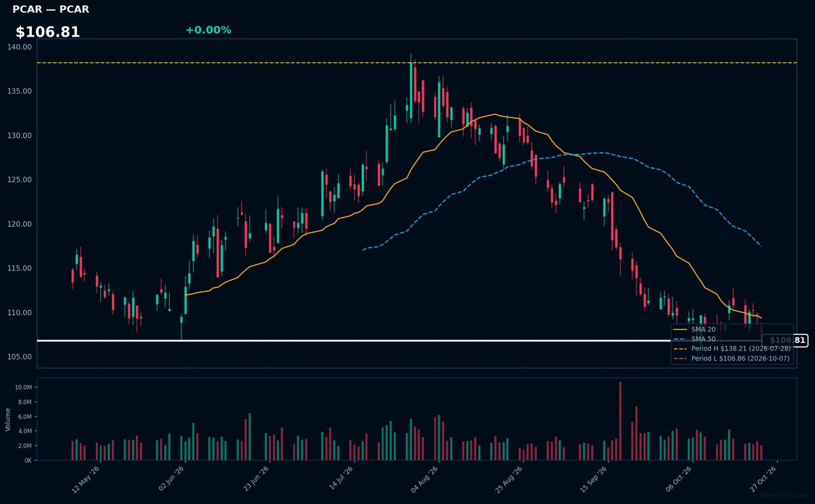Click the PCAR — PCAR chart title
815x504 pixels.
click(x=51, y=10)
